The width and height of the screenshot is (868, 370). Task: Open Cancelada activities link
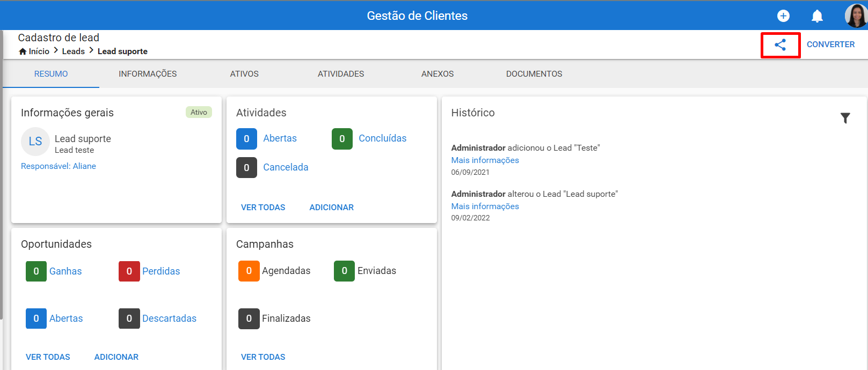286,167
